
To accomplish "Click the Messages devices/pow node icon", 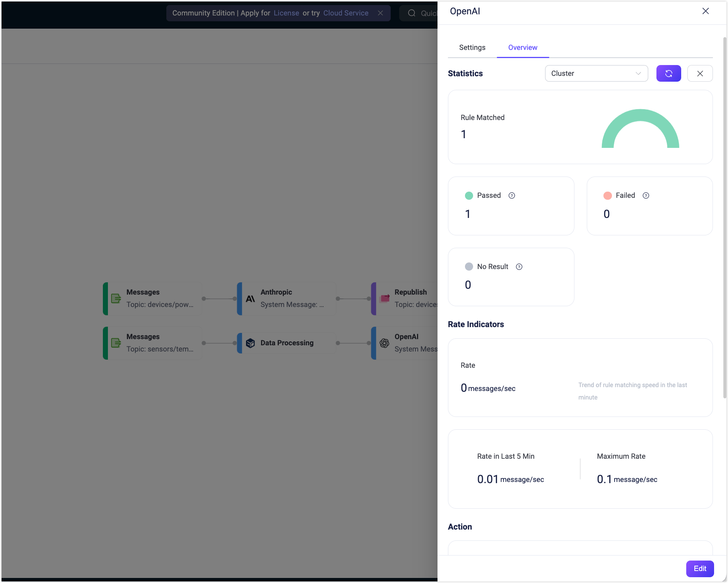I will pyautogui.click(x=116, y=298).
